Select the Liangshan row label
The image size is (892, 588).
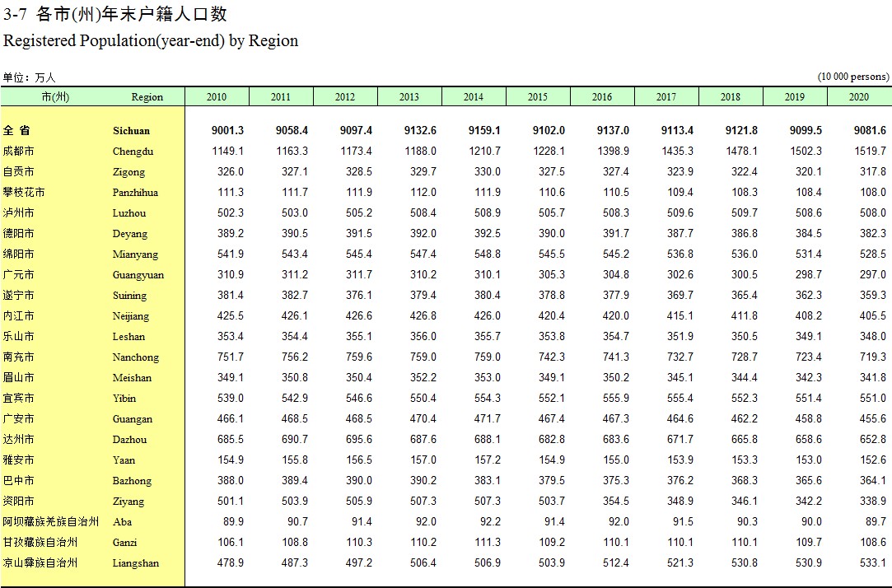click(x=135, y=563)
